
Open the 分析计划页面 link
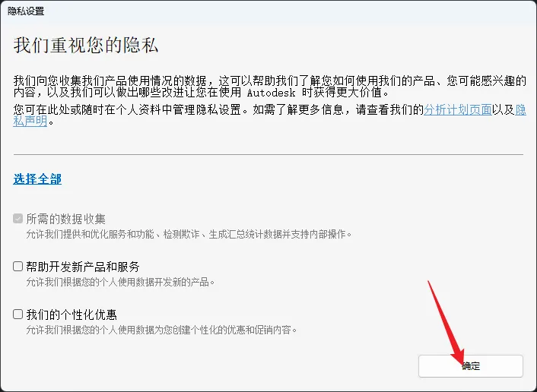coord(458,110)
